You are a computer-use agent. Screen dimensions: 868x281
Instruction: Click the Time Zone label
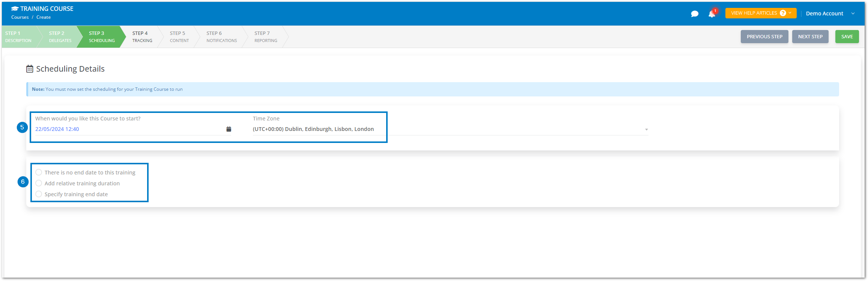pos(266,119)
